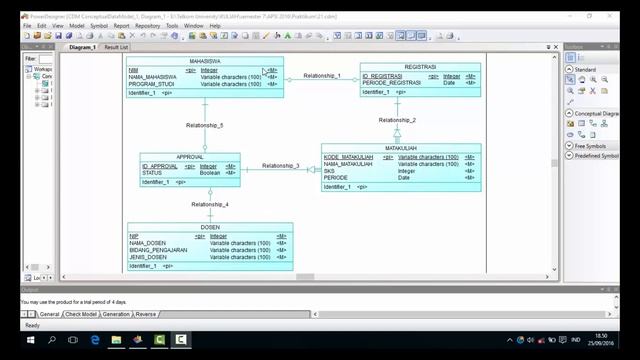Open the Tools menu
The height and width of the screenshot is (360, 640).
(x=172, y=26)
